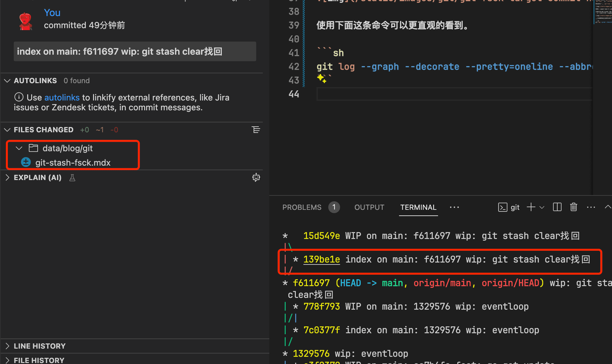Viewport: 612px width, 364px height.
Task: Switch to the PROBLEMS tab
Action: click(x=302, y=207)
